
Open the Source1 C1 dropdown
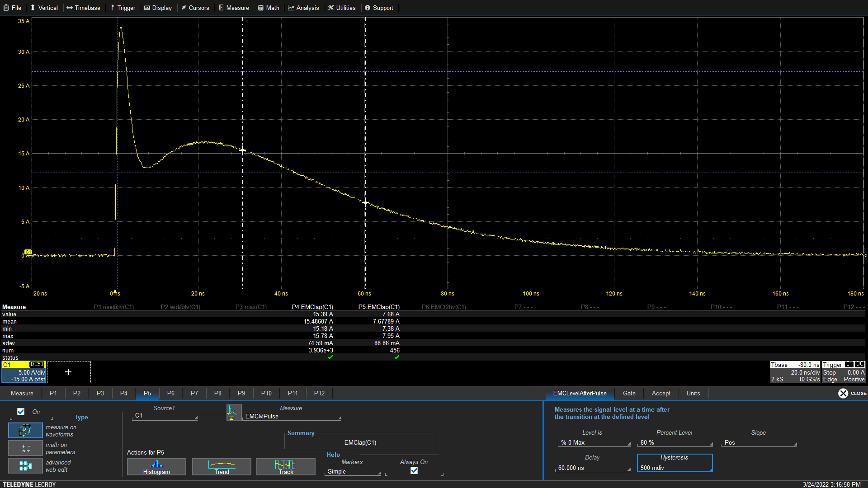(165, 416)
